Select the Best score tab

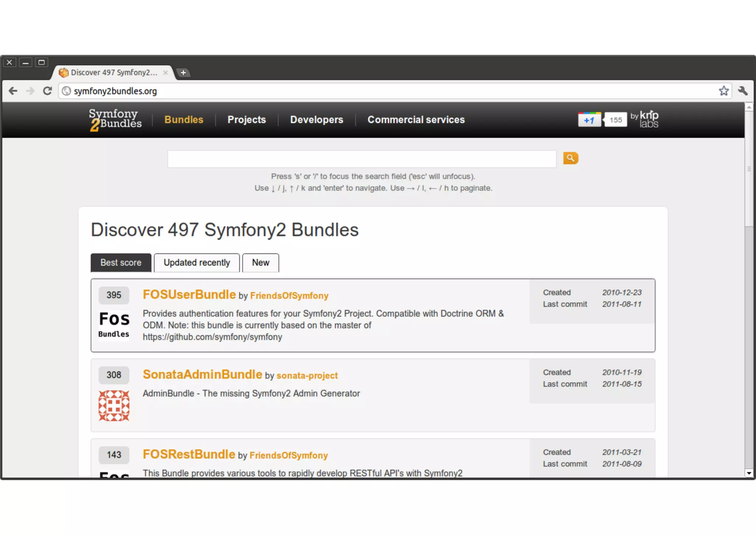[121, 263]
